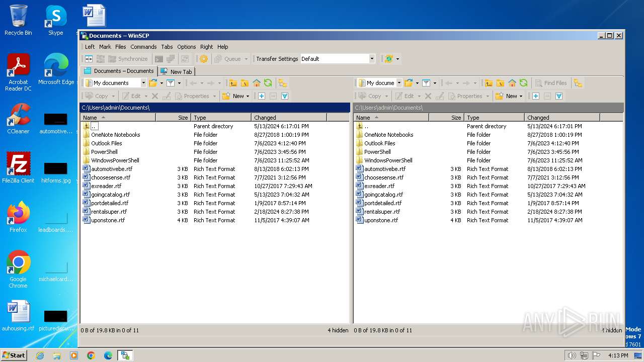Open the terminal console icon
The width and height of the screenshot is (644, 362).
tap(159, 59)
